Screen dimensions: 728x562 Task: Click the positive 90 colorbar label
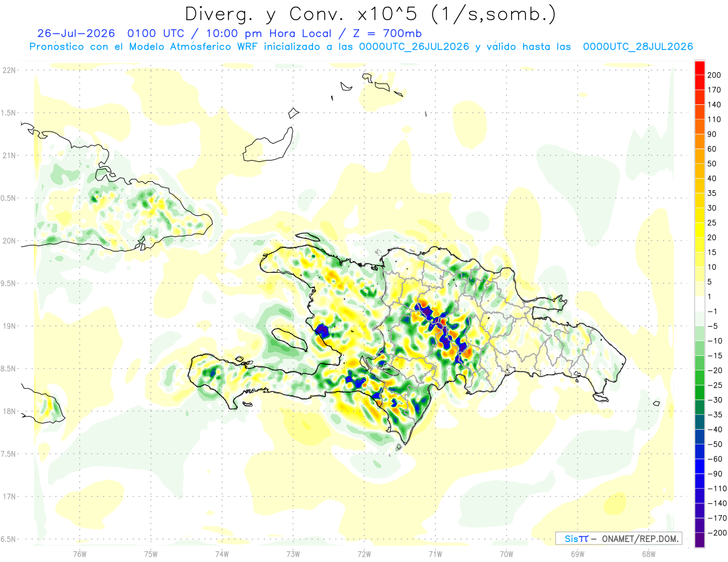point(712,134)
